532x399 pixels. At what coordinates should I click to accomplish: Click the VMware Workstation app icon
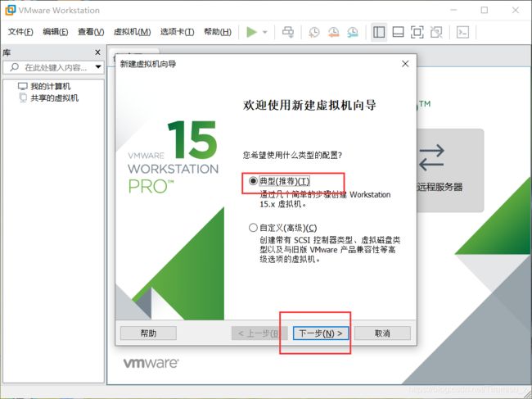[x=10, y=10]
